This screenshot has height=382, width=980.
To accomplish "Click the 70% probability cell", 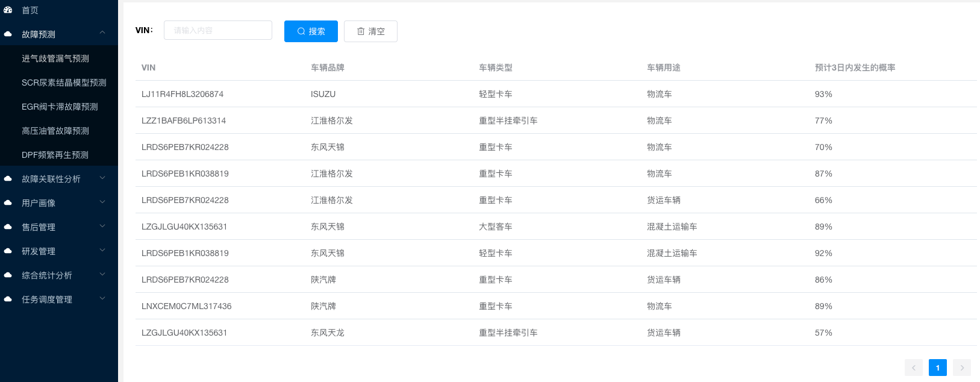I will [x=823, y=147].
